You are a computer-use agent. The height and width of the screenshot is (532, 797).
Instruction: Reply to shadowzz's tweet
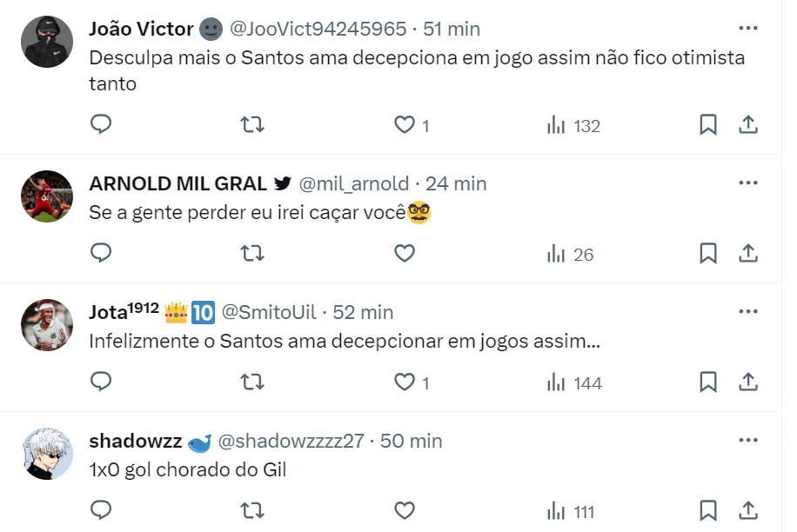pos(101,511)
